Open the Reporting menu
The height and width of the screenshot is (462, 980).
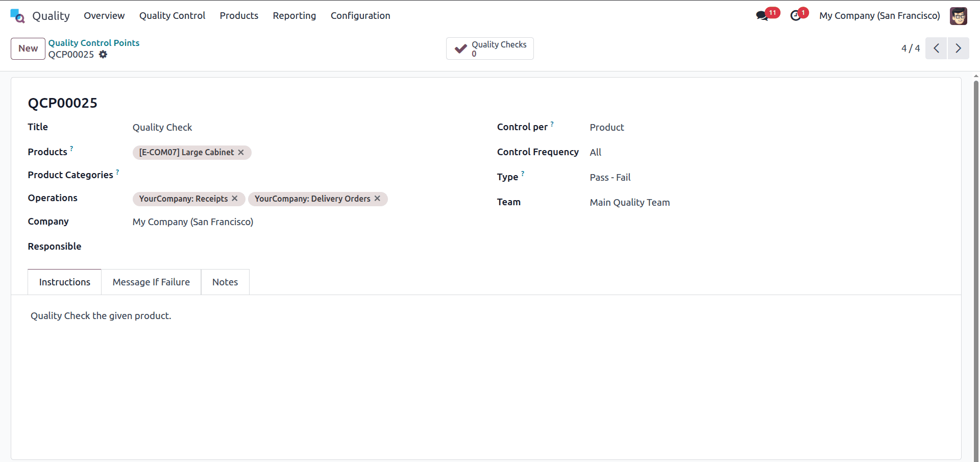294,15
